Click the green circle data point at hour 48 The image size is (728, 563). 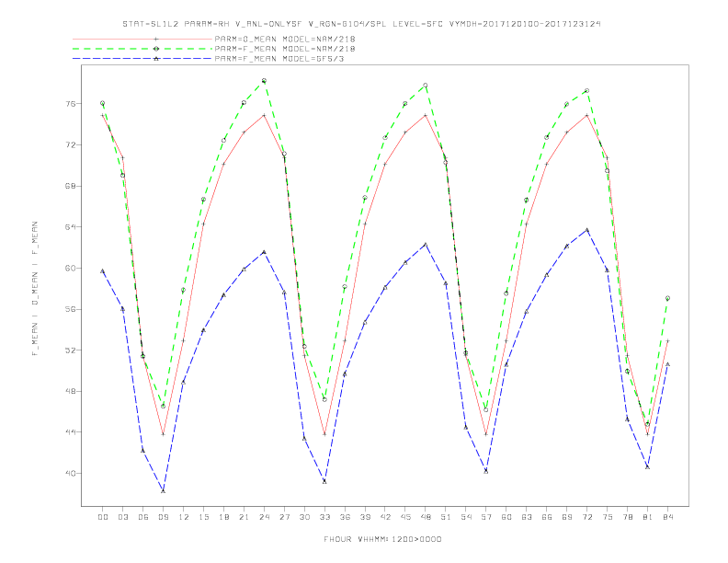click(426, 86)
